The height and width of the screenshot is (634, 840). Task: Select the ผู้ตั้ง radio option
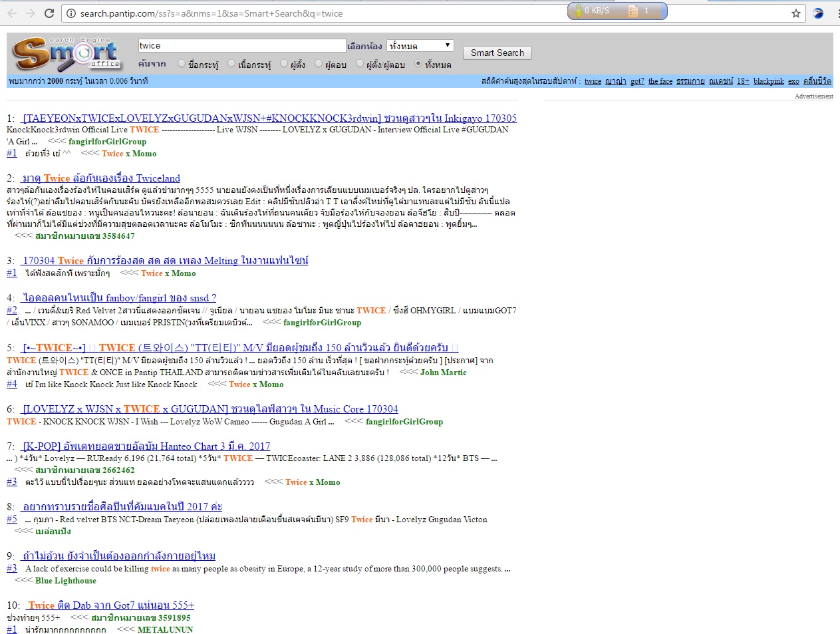(284, 64)
